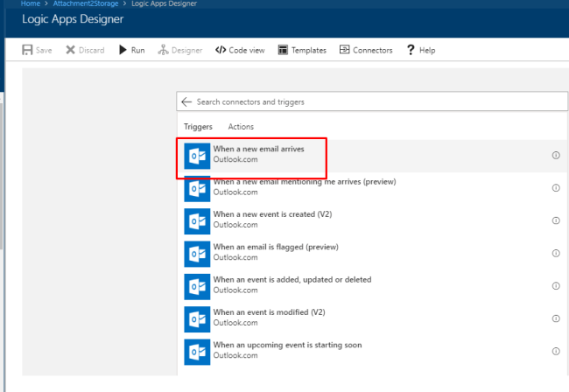Open info for 'email mentioning me arrives' trigger

pos(556,188)
